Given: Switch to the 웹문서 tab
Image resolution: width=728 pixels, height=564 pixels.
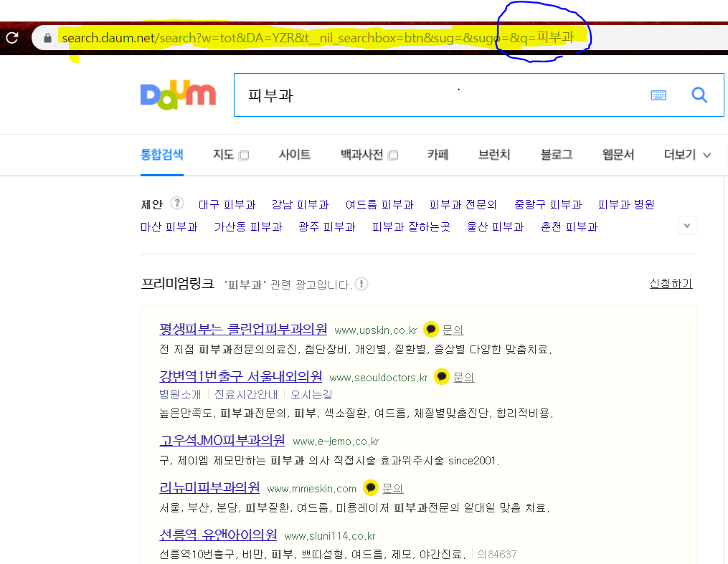Looking at the screenshot, I should [x=618, y=155].
